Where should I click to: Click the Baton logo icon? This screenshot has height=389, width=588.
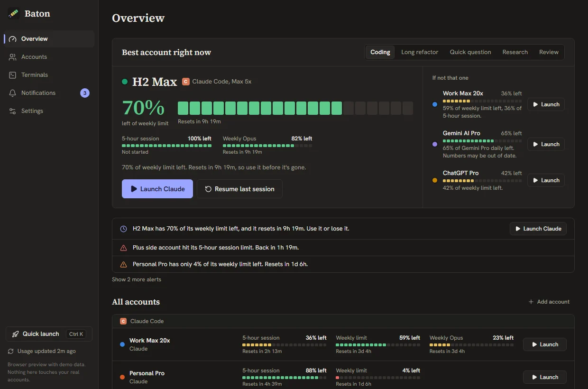coord(13,13)
